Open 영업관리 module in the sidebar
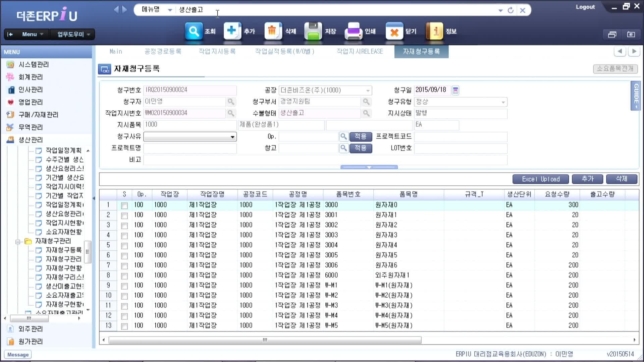The width and height of the screenshot is (644, 362). [x=31, y=102]
